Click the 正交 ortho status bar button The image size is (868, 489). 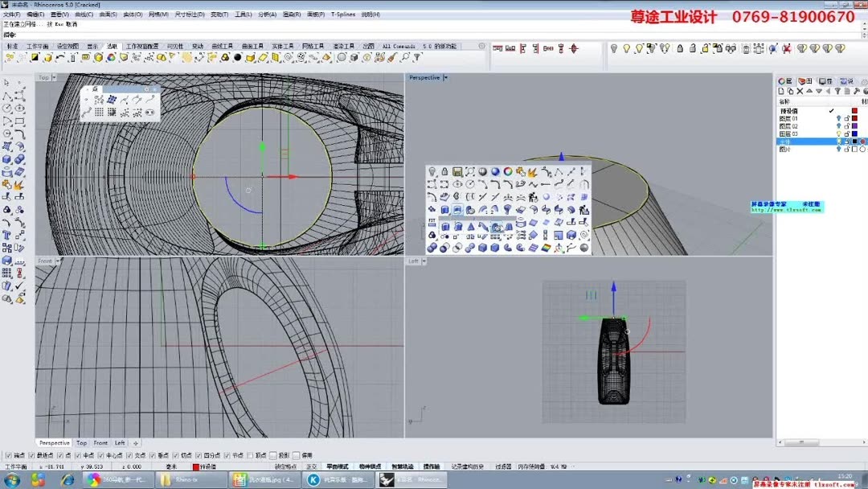click(x=311, y=466)
